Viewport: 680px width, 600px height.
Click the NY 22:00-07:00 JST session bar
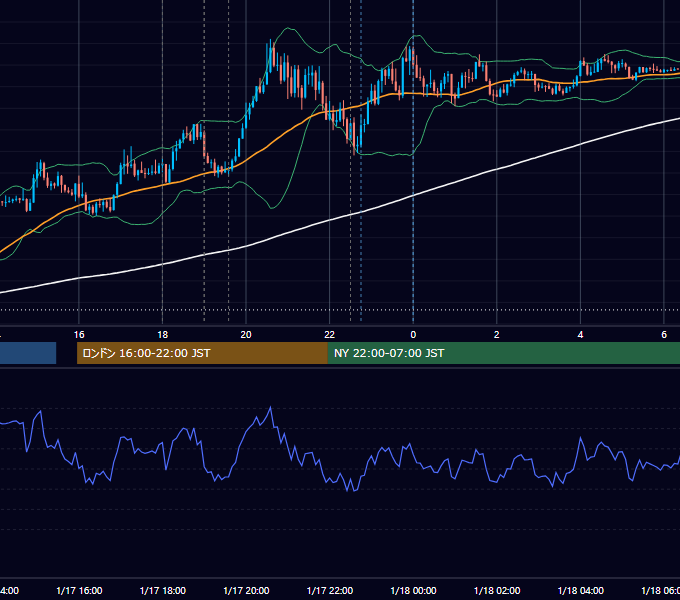(x=504, y=353)
